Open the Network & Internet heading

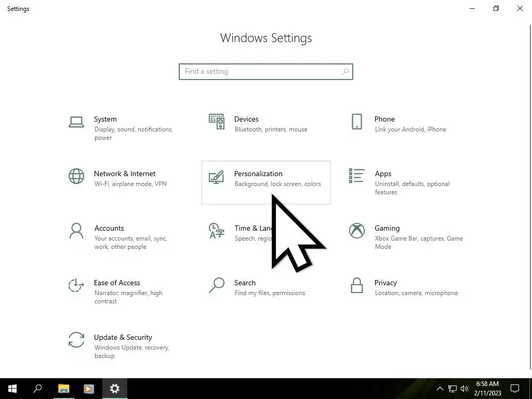(125, 174)
